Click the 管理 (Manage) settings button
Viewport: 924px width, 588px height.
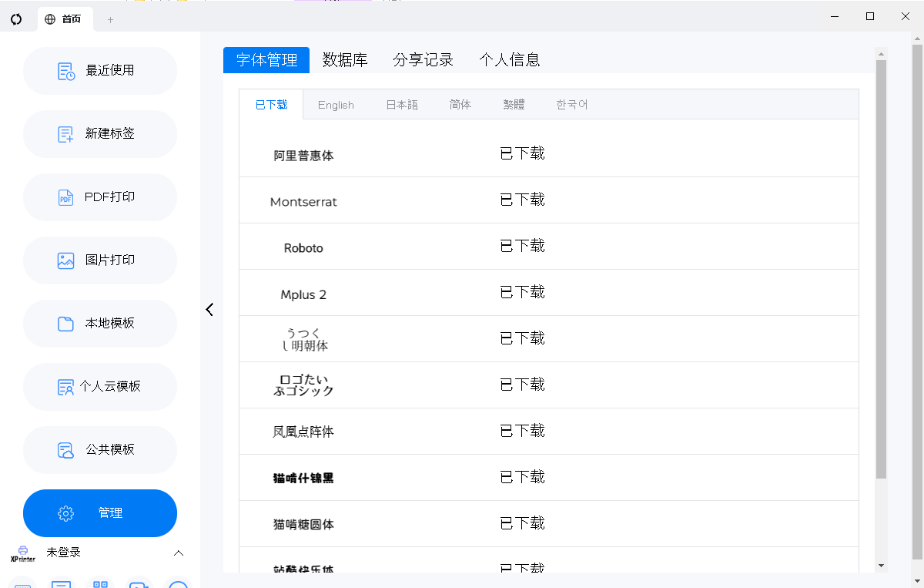99,512
